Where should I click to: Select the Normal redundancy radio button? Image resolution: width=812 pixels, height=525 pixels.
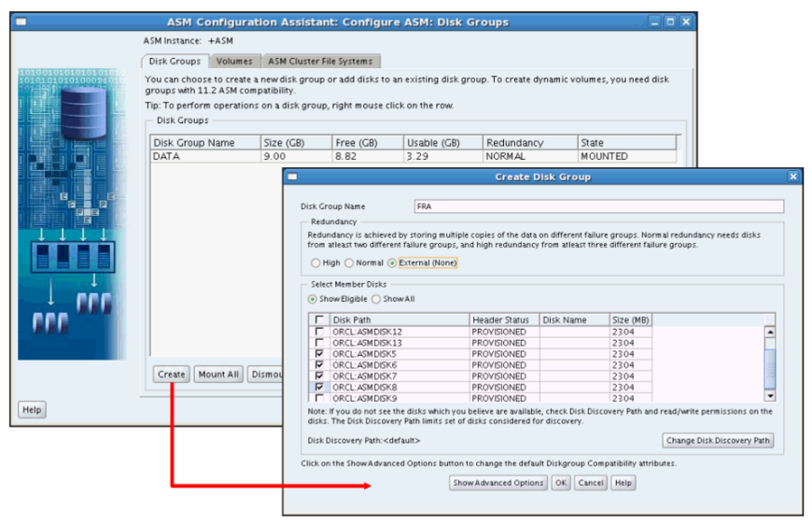(x=349, y=263)
